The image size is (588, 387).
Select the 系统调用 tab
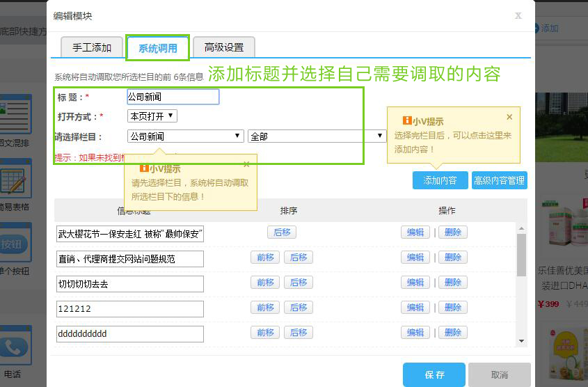click(x=157, y=48)
